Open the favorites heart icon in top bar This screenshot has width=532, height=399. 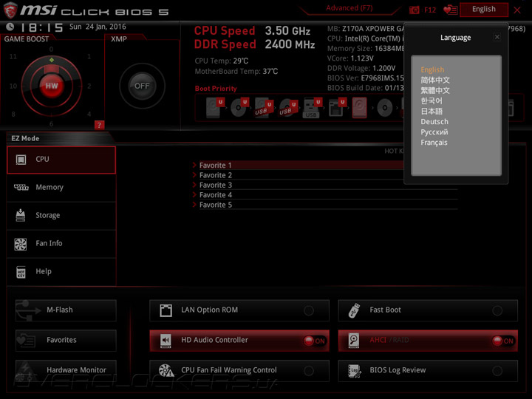(451, 10)
